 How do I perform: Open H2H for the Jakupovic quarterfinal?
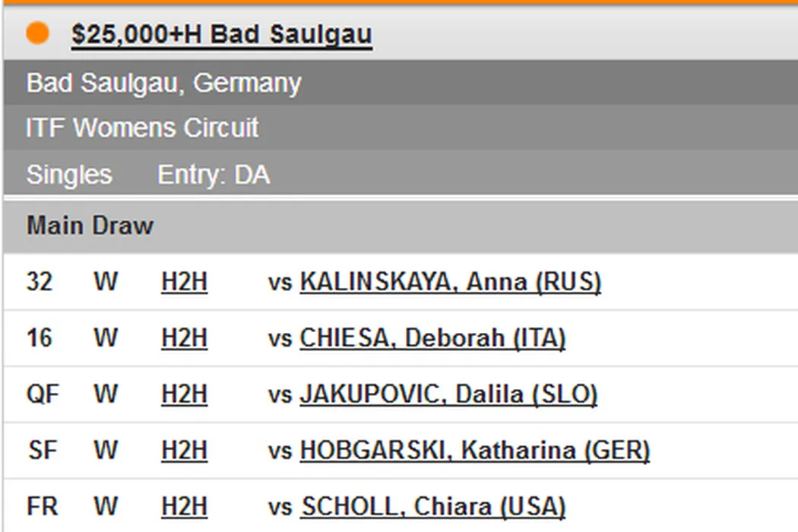pyautogui.click(x=184, y=394)
